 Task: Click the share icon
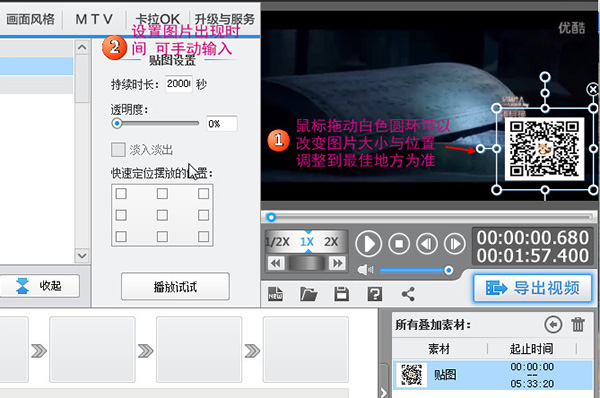[x=408, y=294]
